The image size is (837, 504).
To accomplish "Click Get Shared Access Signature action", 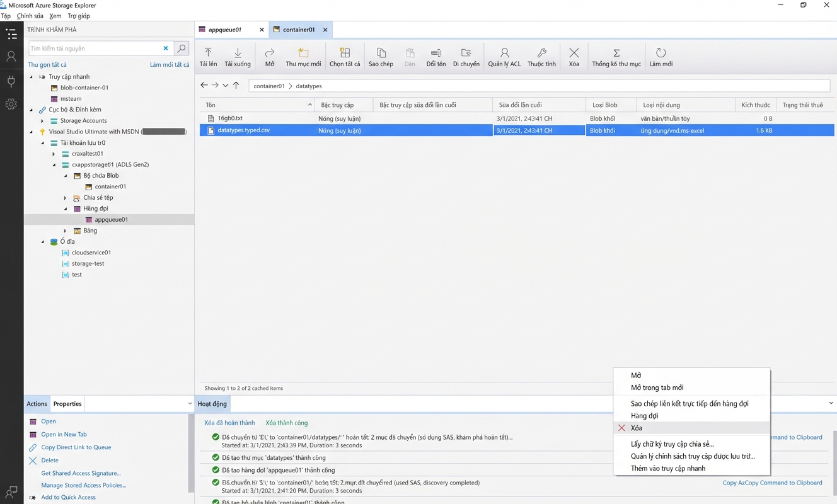I will pos(81,473).
